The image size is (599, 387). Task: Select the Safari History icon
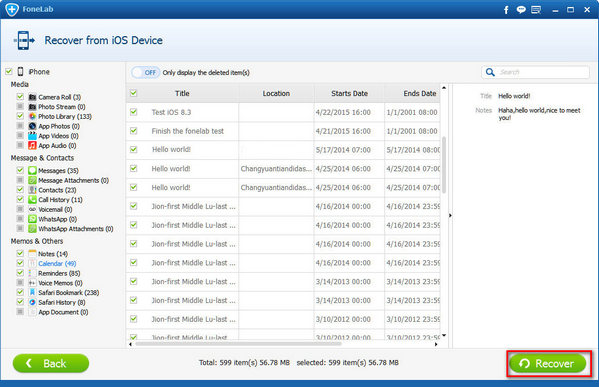(32, 302)
